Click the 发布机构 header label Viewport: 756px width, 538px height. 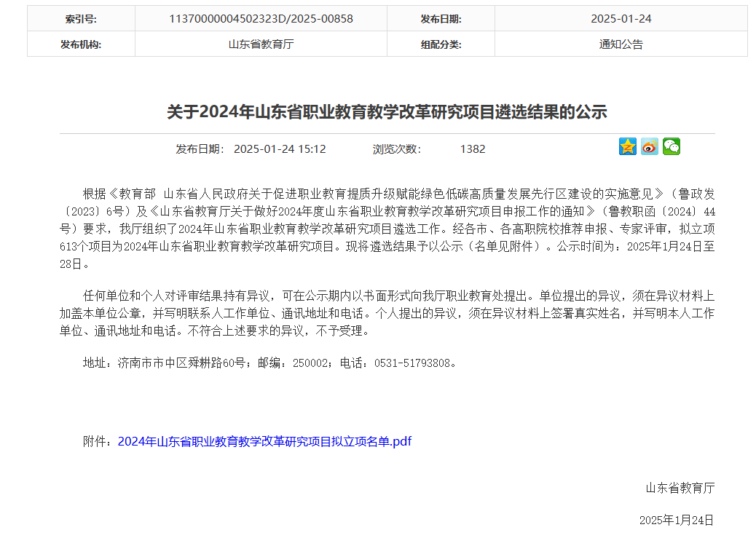(81, 44)
